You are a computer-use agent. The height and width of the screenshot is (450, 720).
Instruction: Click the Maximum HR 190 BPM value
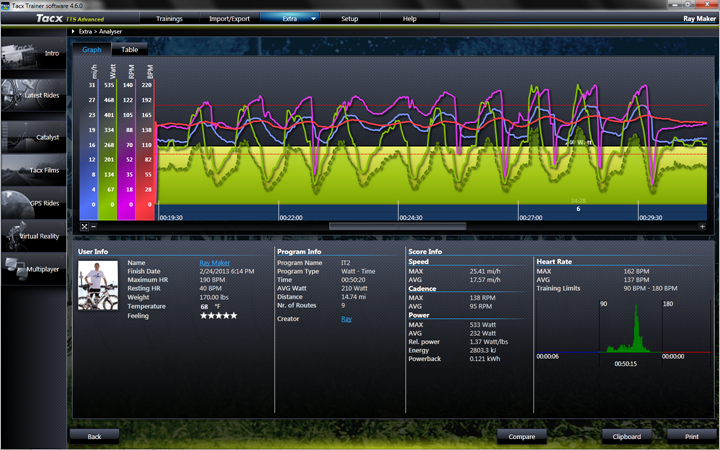[212, 280]
